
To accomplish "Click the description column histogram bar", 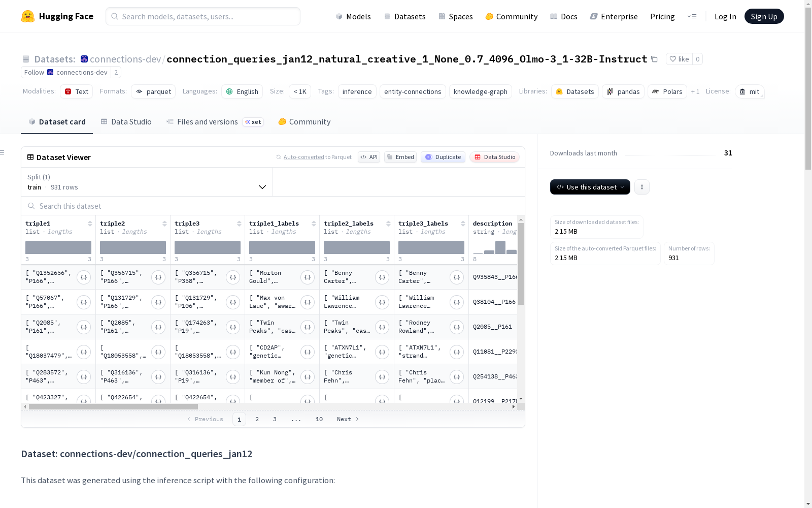I will [x=500, y=247].
